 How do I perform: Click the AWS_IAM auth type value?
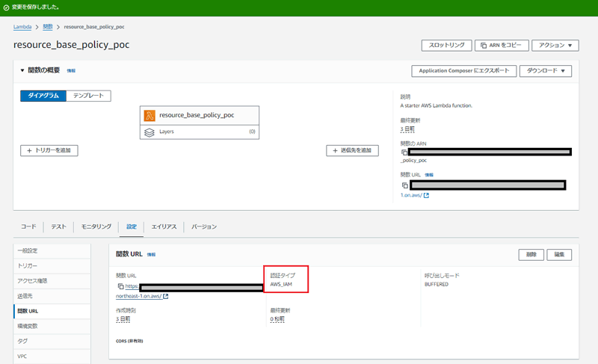pyautogui.click(x=281, y=285)
